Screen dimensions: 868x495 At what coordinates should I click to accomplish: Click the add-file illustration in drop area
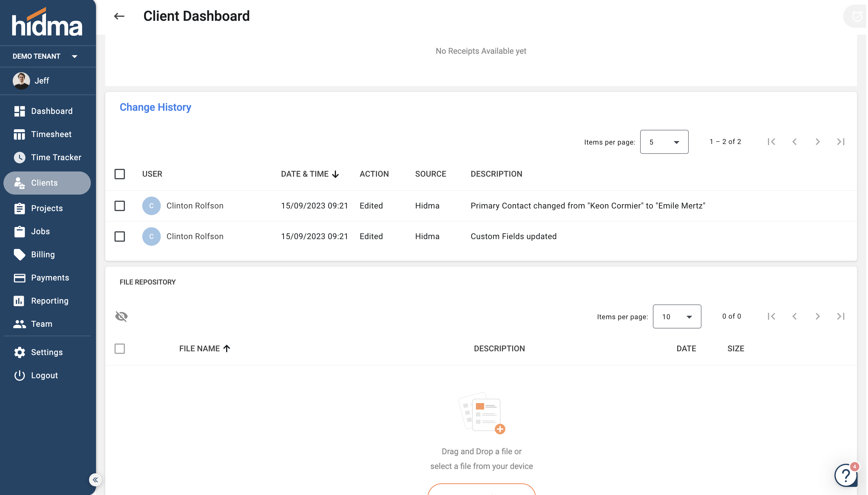(x=482, y=413)
